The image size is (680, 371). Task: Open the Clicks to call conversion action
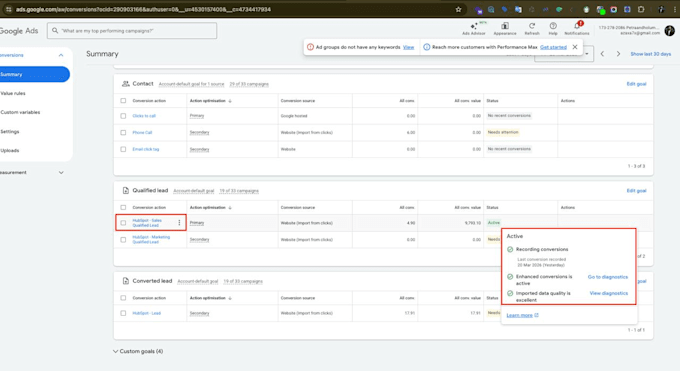tap(144, 116)
